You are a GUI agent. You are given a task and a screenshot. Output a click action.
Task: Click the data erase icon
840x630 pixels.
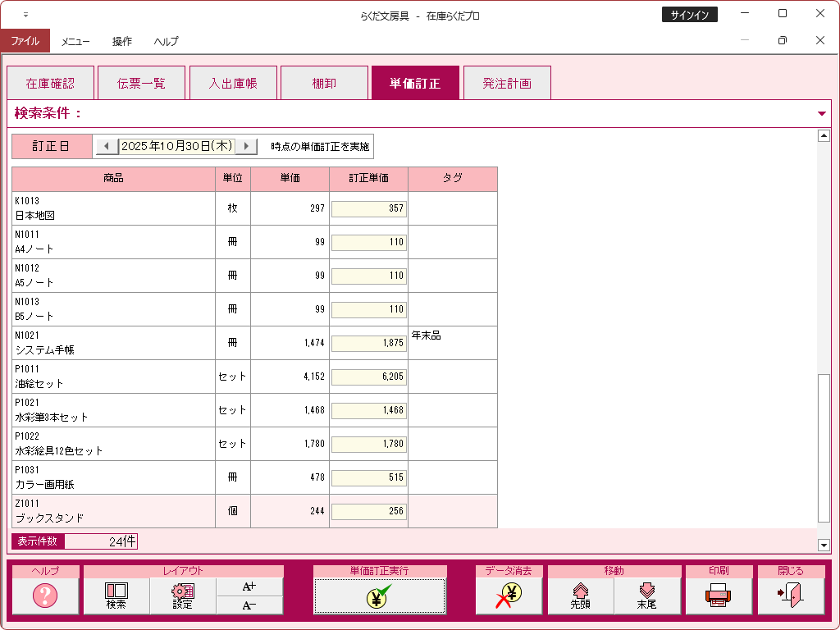tap(509, 596)
